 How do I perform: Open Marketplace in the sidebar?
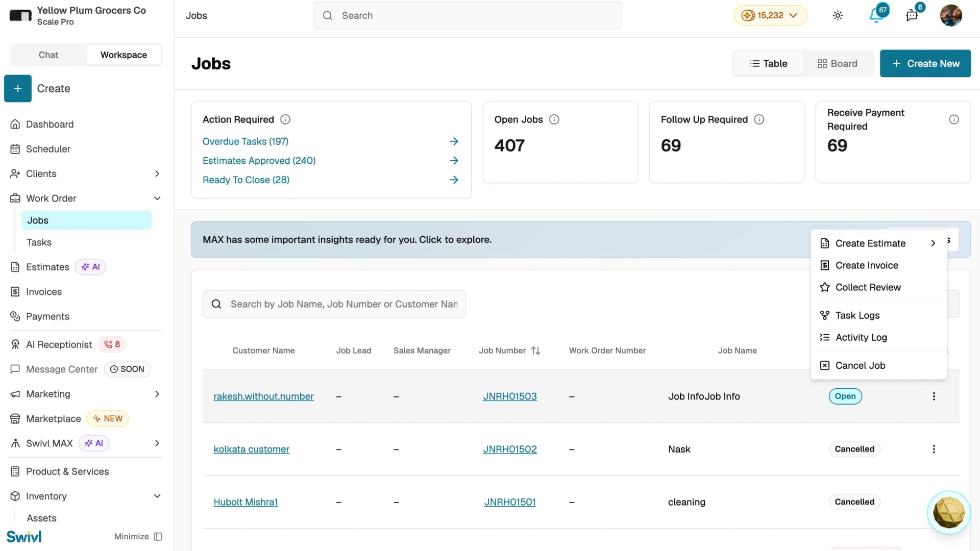point(53,419)
